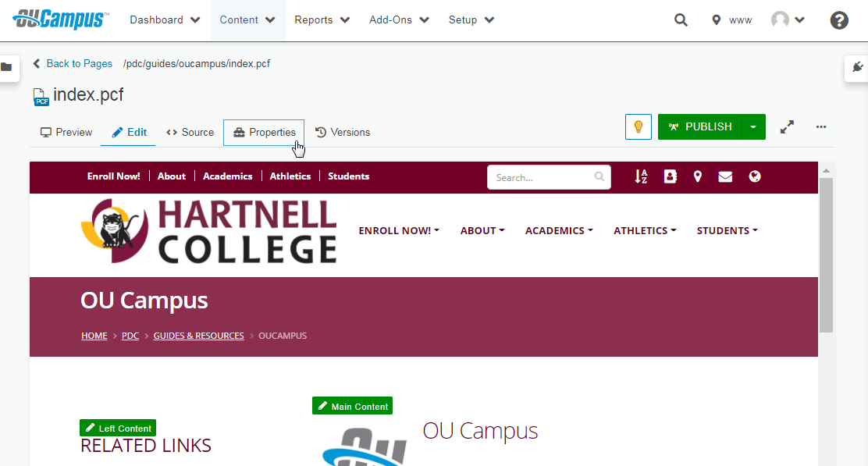The image size is (868, 466).
Task: Open the user profile dropdown
Action: click(788, 20)
